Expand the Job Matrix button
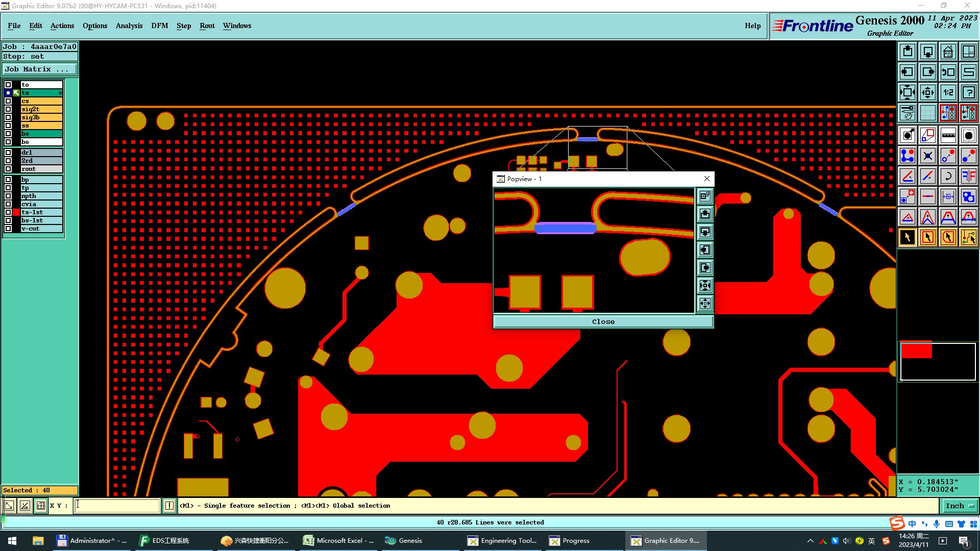Viewport: 980px width, 551px height. [40, 69]
